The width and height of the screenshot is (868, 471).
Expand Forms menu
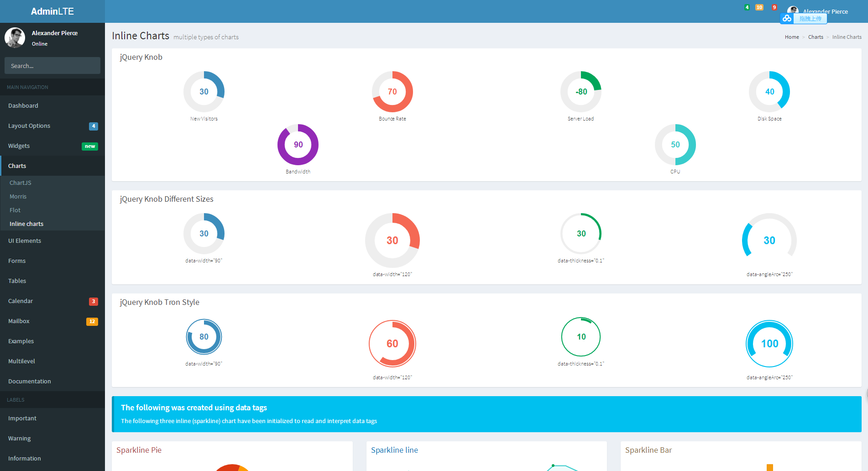[52, 261]
